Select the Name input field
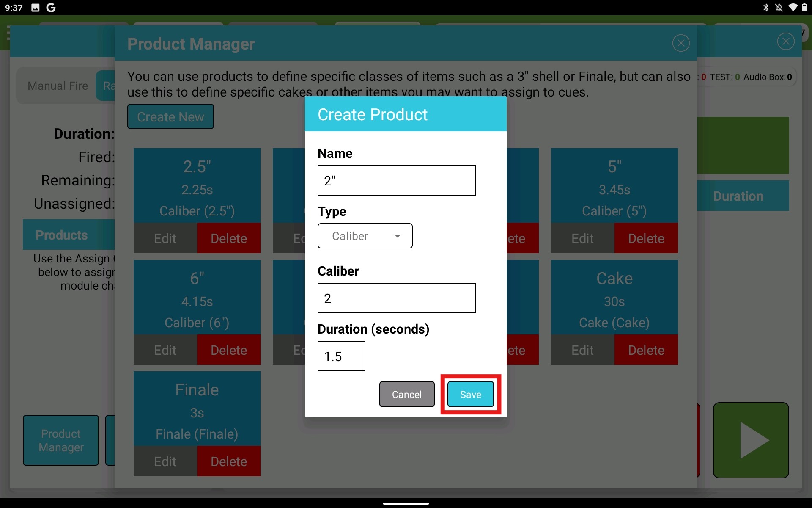The width and height of the screenshot is (812, 508). [x=397, y=180]
